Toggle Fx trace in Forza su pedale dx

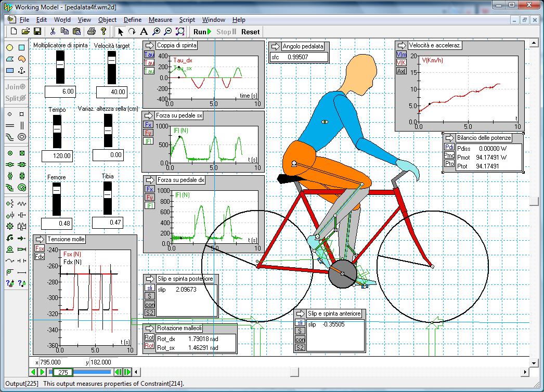(x=150, y=189)
